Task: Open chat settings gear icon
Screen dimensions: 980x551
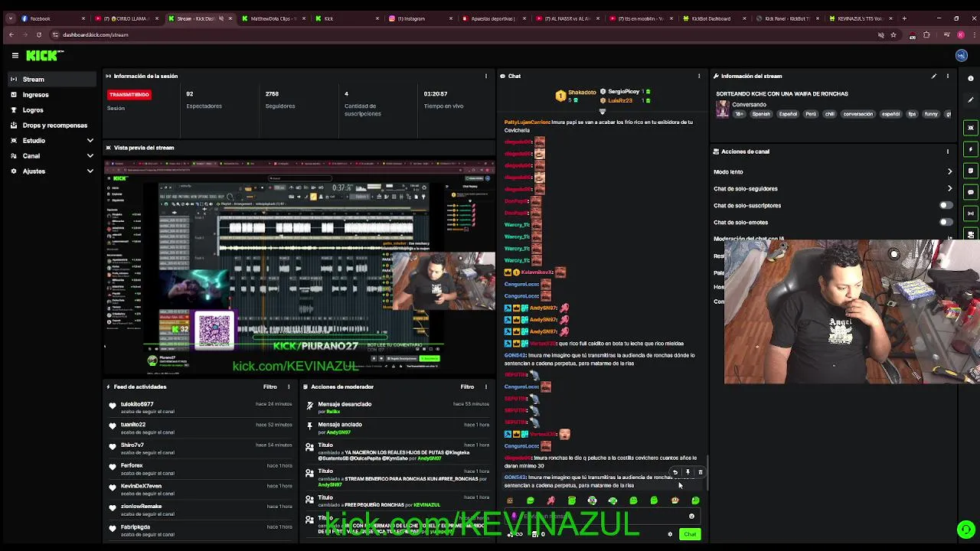Action: (670, 534)
